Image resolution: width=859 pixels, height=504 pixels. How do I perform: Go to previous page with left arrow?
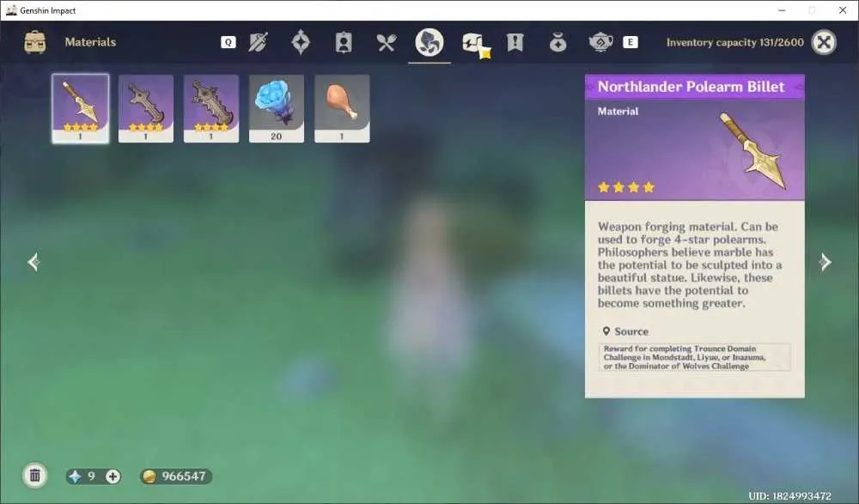34,262
